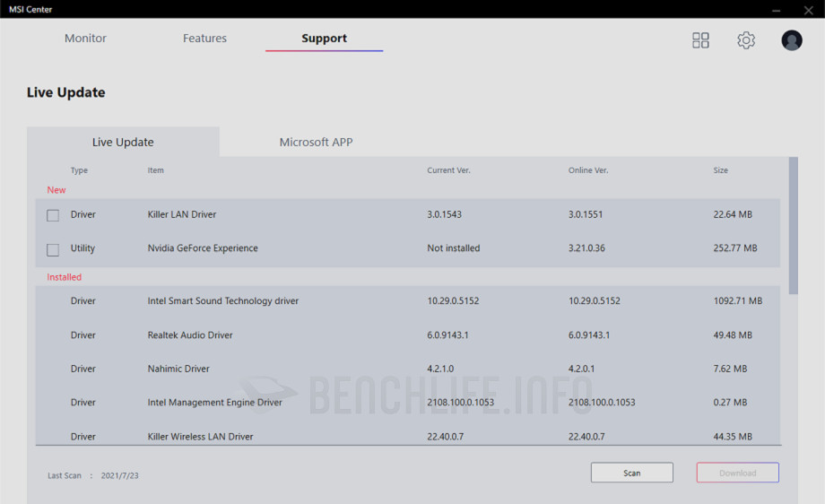This screenshot has height=504, width=825.
Task: Click the 22.64 MB size value
Action: coord(733,214)
